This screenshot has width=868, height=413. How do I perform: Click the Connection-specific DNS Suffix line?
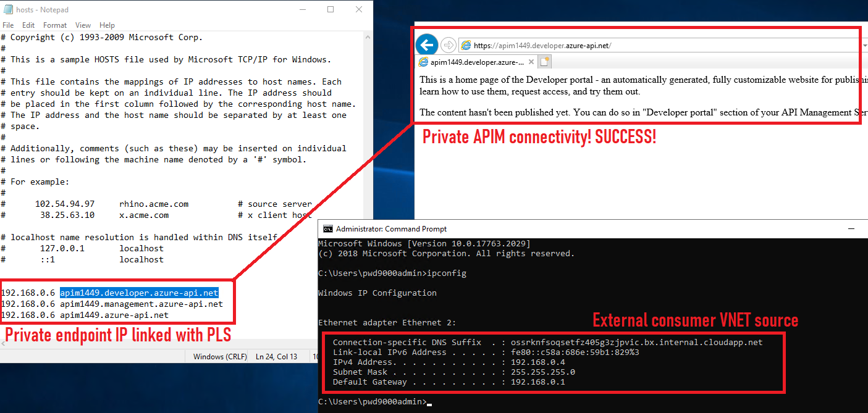[548, 342]
